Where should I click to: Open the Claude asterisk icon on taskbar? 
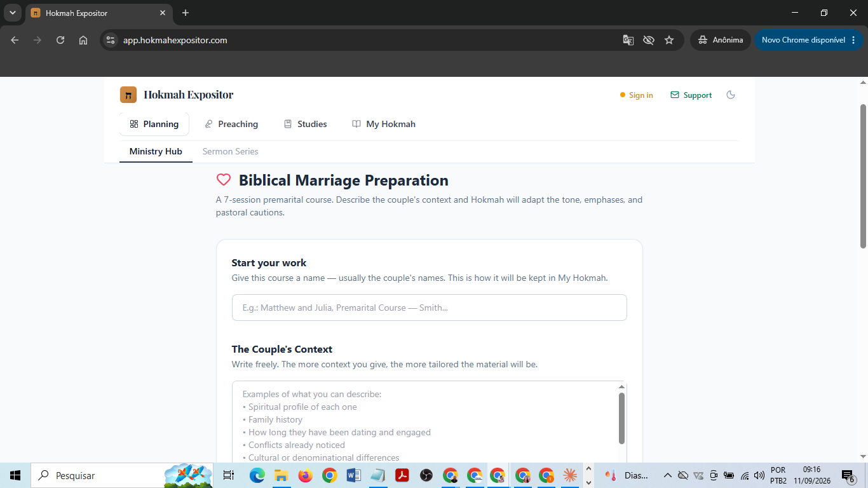[x=570, y=475]
